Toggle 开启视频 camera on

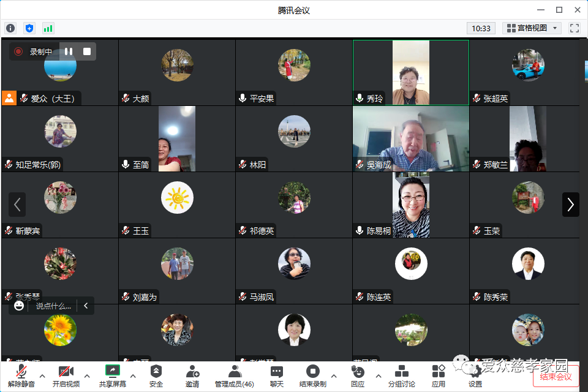(66, 375)
